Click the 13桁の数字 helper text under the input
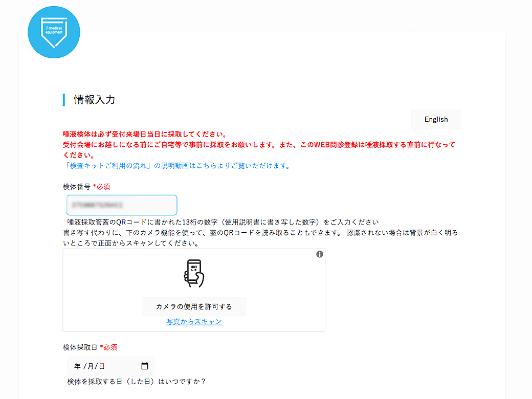This screenshot has width=532, height=399. [223, 222]
